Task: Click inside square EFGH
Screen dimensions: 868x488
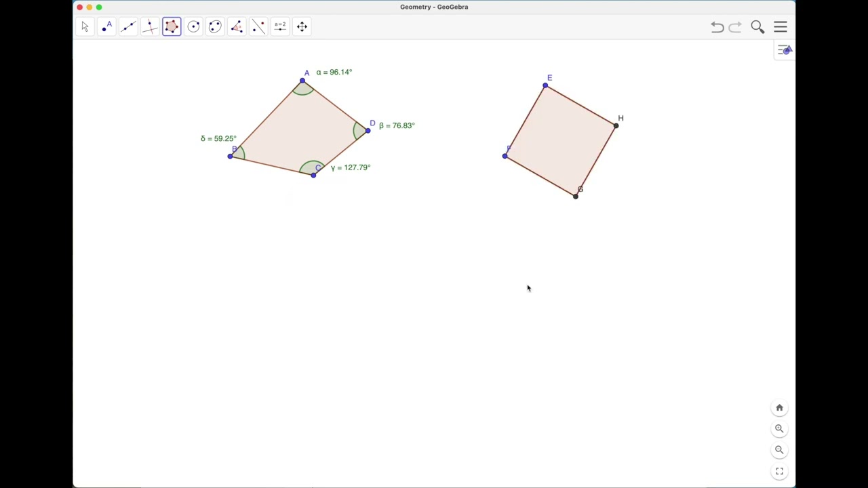Action: (x=560, y=141)
